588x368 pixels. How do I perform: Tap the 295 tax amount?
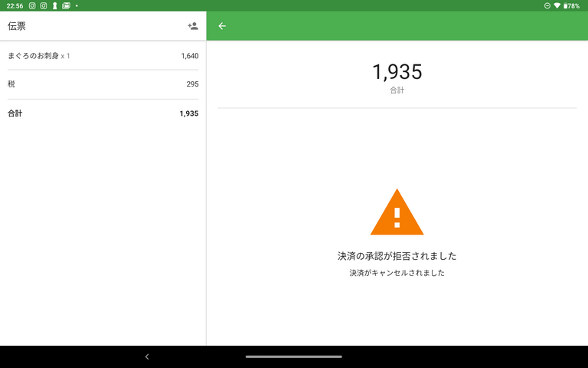coord(192,84)
